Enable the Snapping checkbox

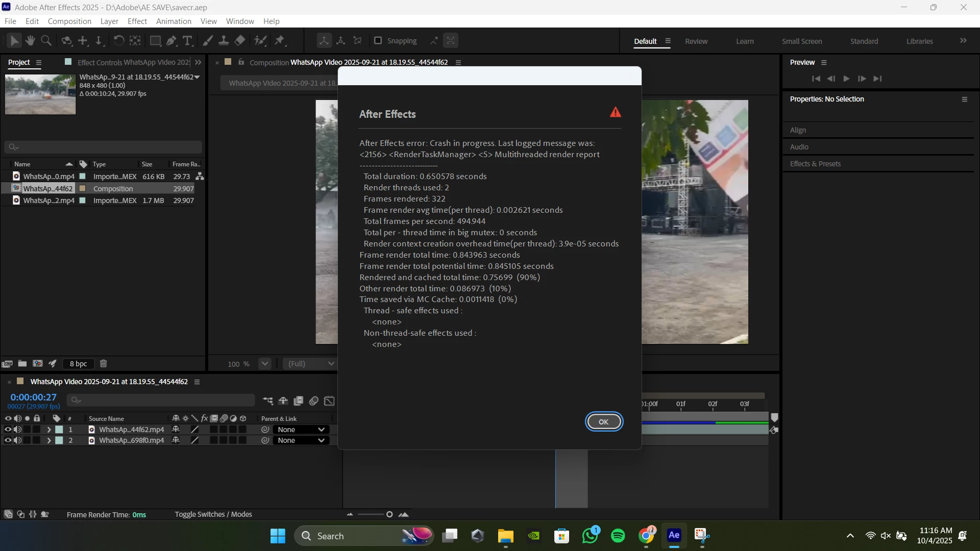coord(378,40)
